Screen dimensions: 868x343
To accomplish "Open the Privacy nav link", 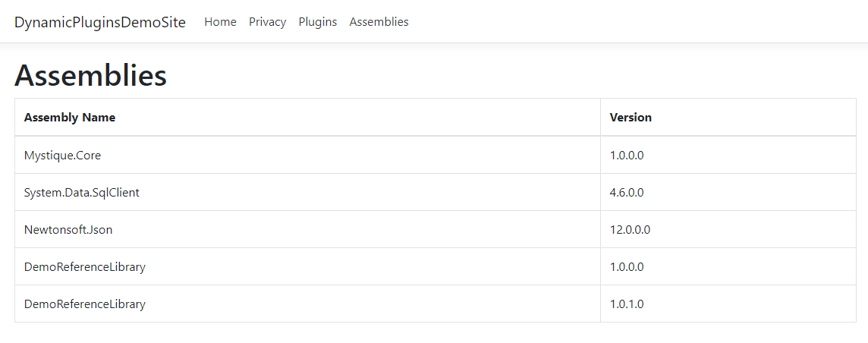I will pos(267,22).
